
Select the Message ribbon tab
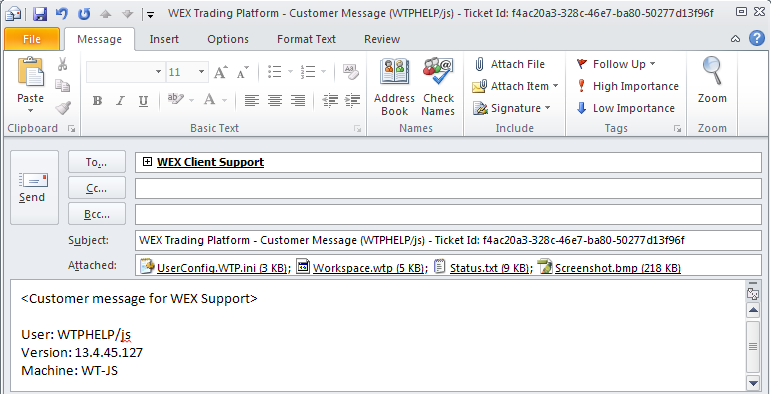(x=99, y=39)
